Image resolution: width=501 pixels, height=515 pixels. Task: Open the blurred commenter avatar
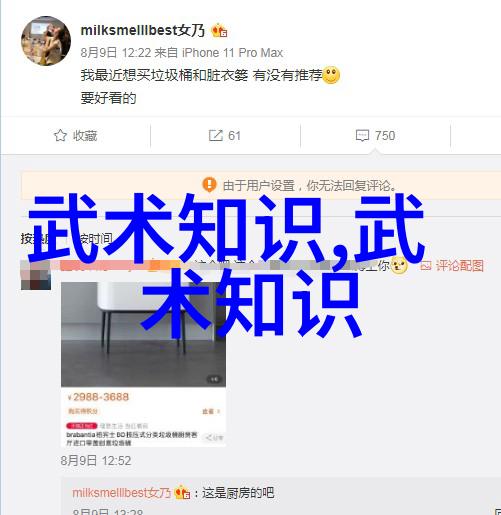point(36,275)
